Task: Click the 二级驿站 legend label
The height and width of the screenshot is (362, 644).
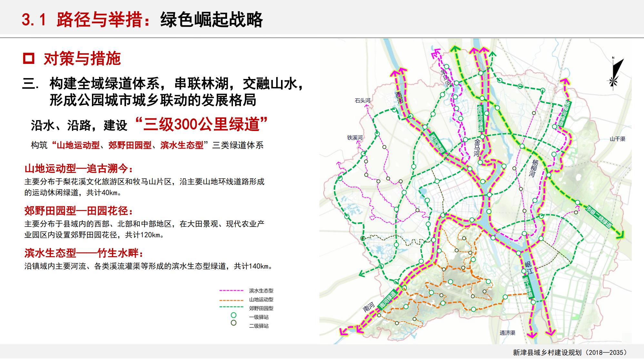Action: (259, 326)
